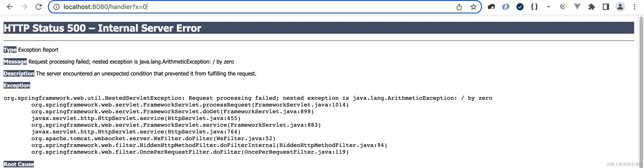Open the curly braces JSON extension
644x168 pixels.
click(x=534, y=7)
